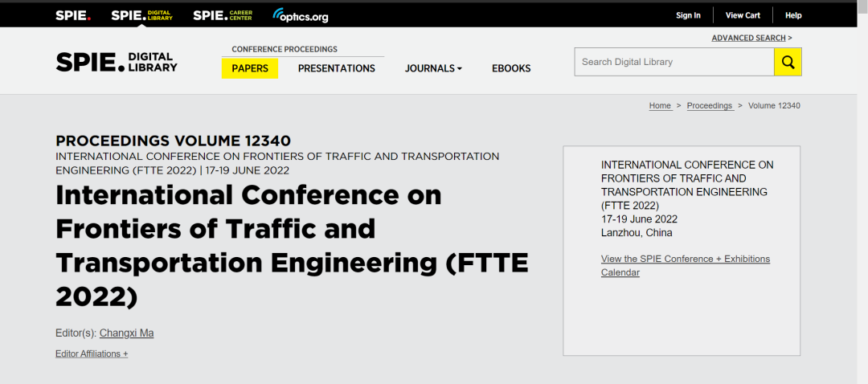Viewport: 868px width, 384px height.
Task: Open the SPIE main site logo
Action: pos(73,15)
